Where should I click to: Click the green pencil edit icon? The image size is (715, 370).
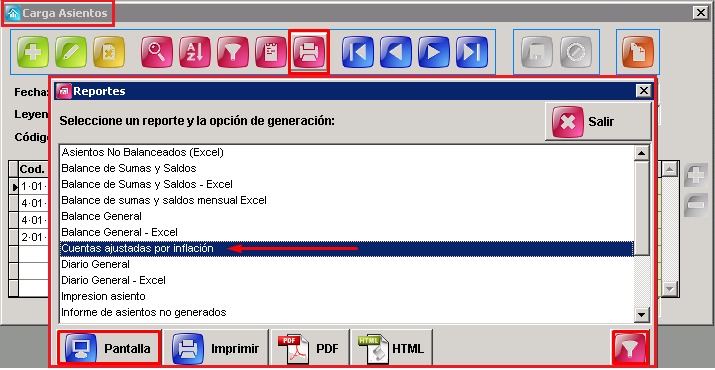[x=71, y=52]
